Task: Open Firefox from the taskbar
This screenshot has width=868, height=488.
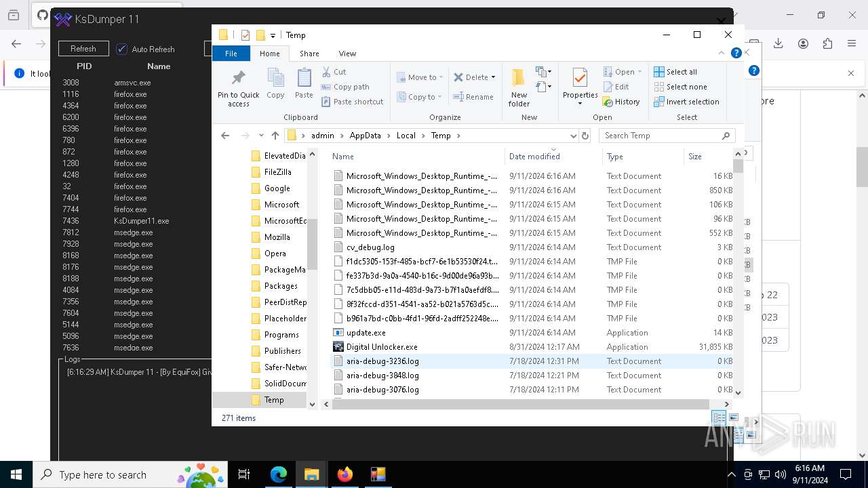Action: [345, 474]
